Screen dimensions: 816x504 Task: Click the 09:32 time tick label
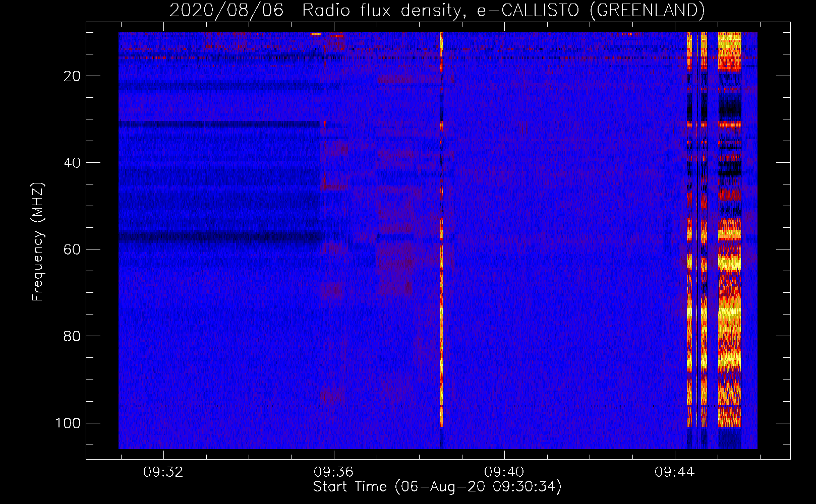(163, 472)
